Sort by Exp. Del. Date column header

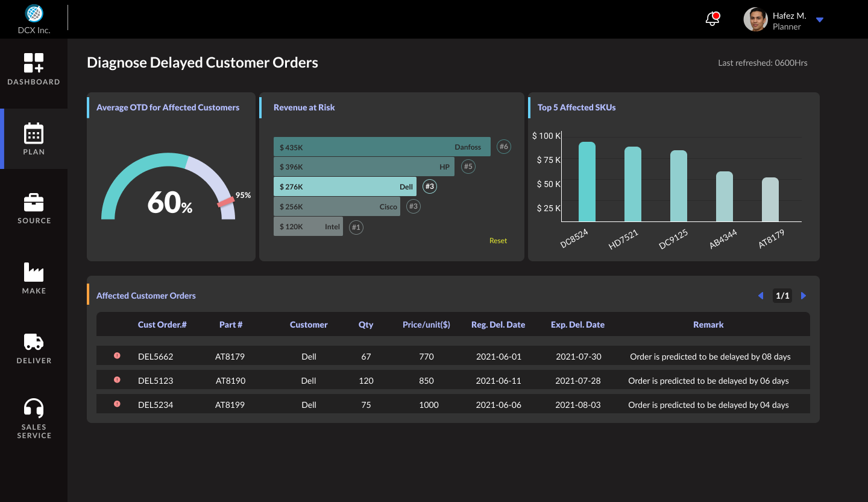click(x=577, y=325)
